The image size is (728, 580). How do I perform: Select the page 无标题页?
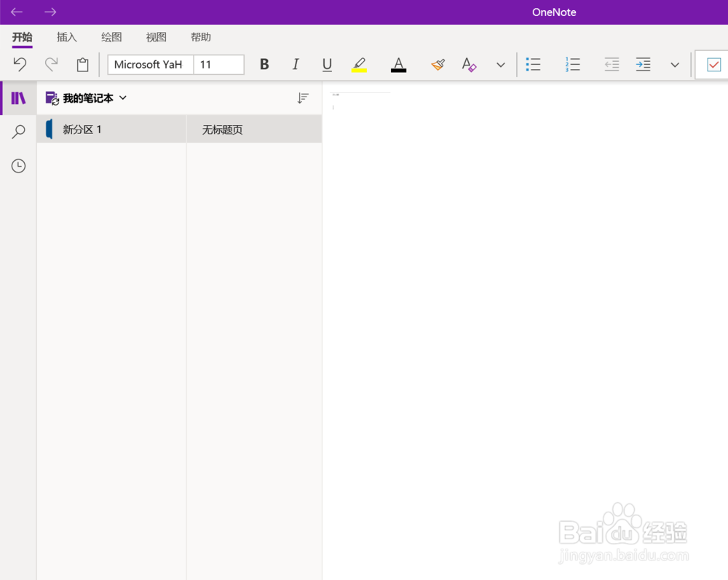(254, 129)
